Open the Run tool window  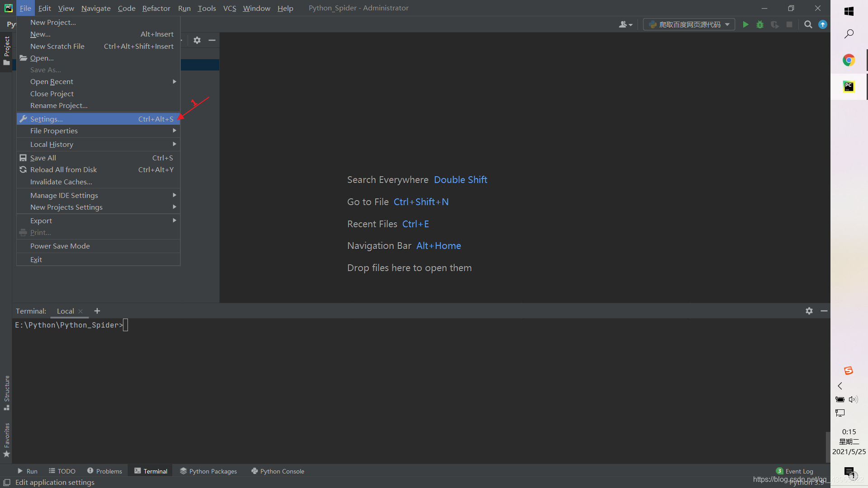[27, 471]
